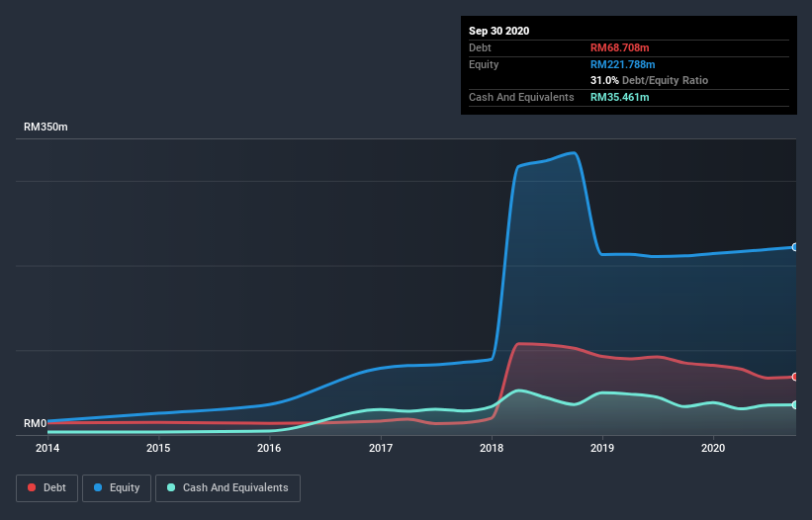Screen dimensions: 812x520
Task: Click the RM35.461m cash value
Action: [620, 97]
